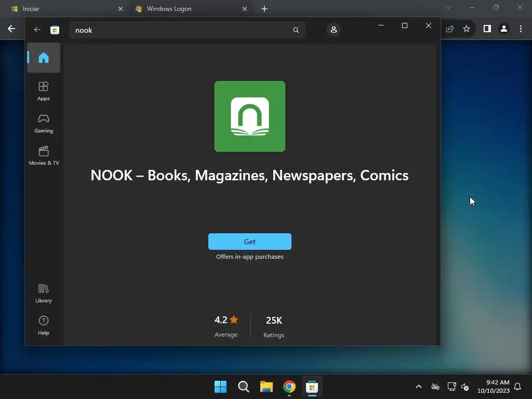532x399 pixels.
Task: Open the Home section in Microsoft Store
Action: click(44, 58)
